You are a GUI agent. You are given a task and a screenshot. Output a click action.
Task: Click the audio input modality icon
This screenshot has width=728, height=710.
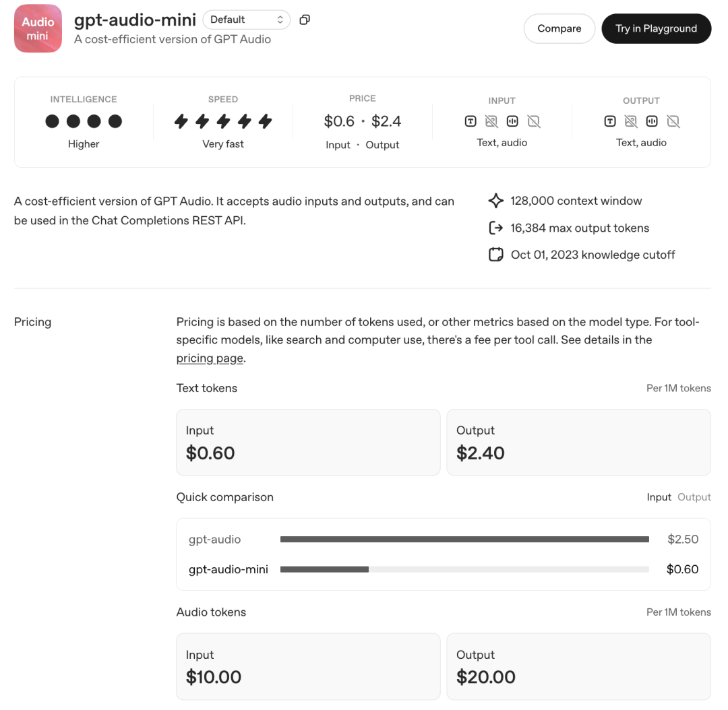512,121
